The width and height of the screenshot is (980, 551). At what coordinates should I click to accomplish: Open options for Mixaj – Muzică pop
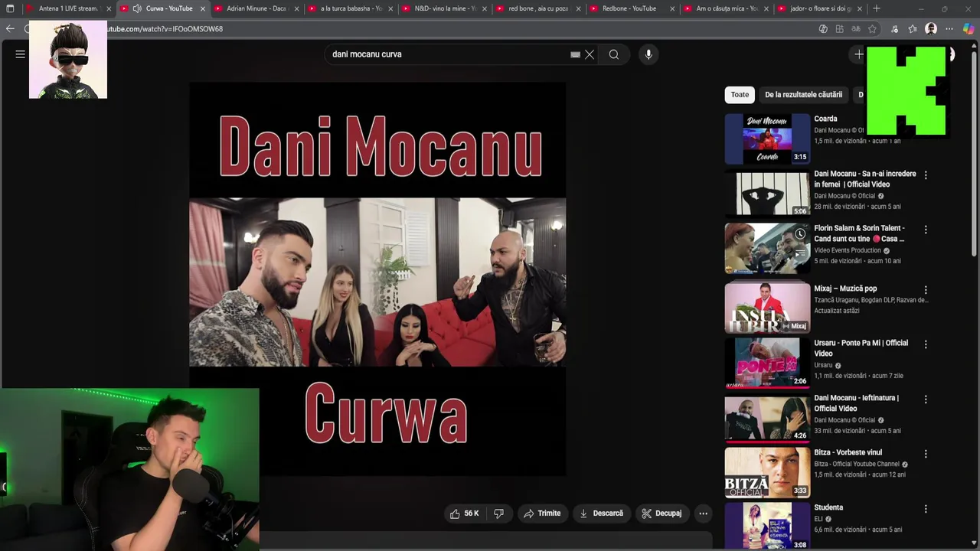[926, 290]
